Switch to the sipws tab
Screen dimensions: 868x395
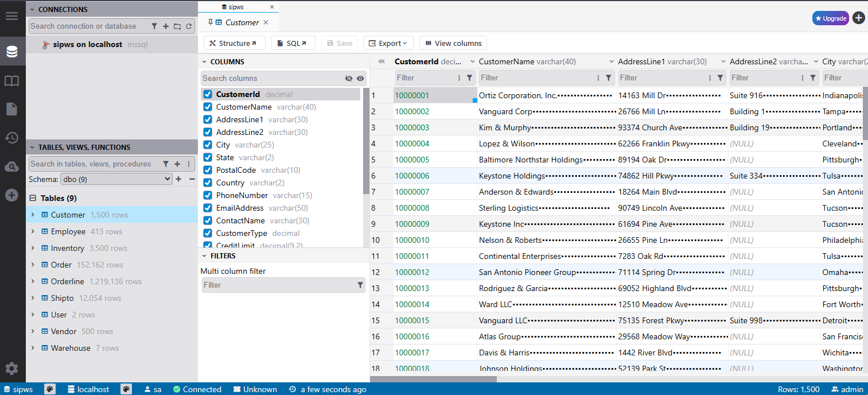[238, 7]
